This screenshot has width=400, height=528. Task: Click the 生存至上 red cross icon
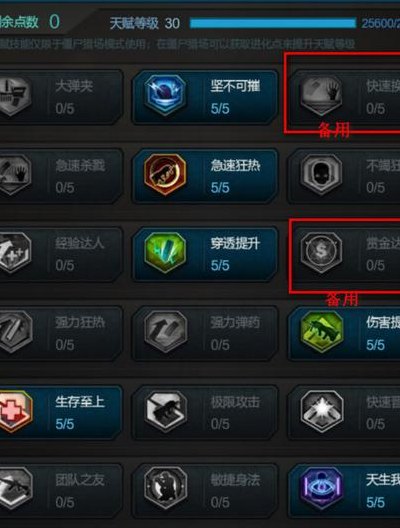point(13,411)
